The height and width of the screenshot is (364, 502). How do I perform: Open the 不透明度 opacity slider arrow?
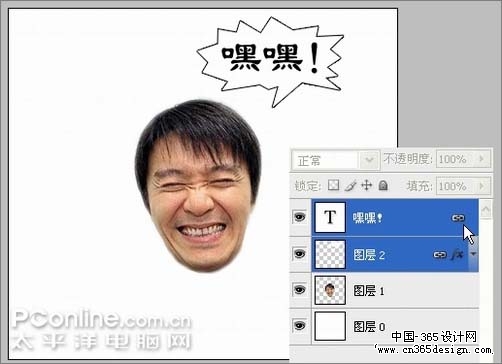tap(482, 159)
